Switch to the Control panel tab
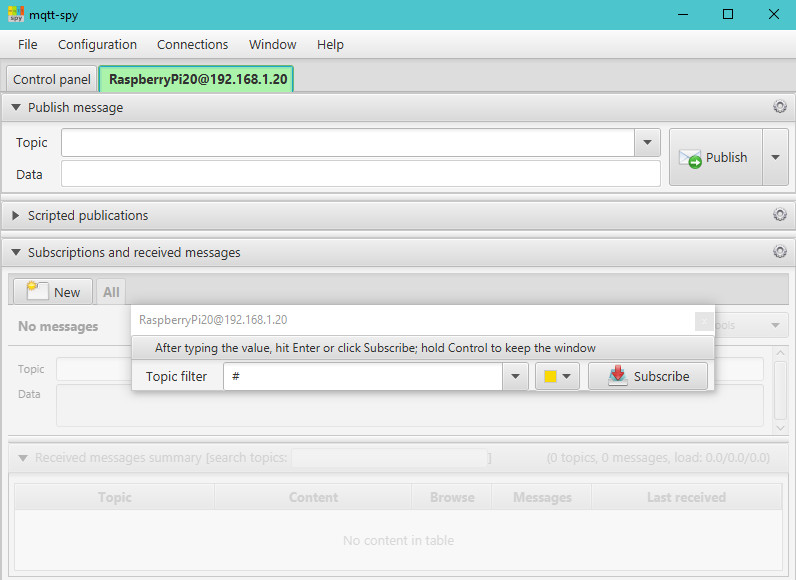Viewport: 796px width, 580px height. click(51, 80)
